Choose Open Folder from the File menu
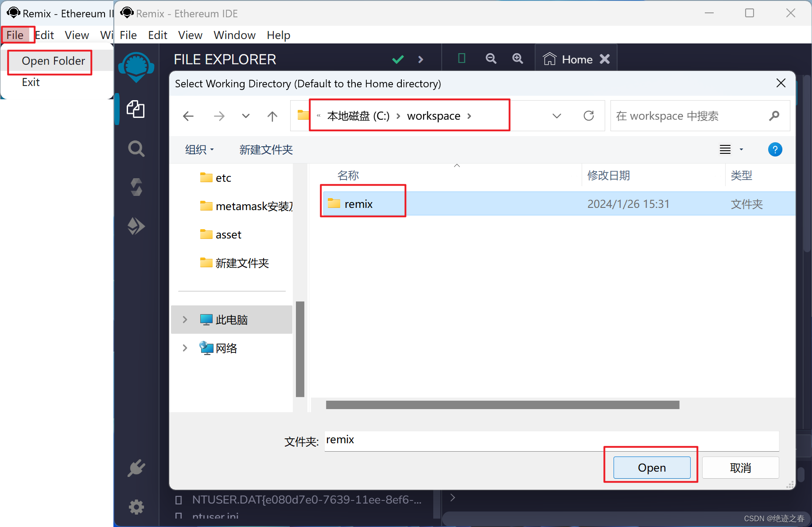Image resolution: width=812 pixels, height=527 pixels. (x=53, y=61)
